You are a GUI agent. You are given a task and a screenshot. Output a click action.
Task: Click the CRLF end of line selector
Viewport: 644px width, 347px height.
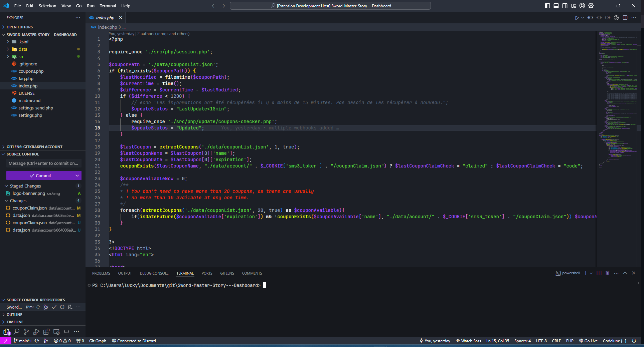pyautogui.click(x=556, y=341)
